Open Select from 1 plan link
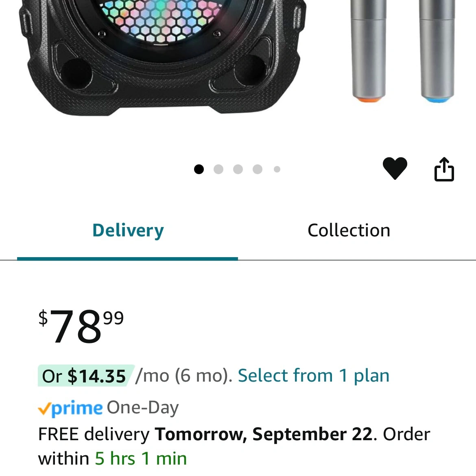Screen dimensions: 476x476 point(314,376)
